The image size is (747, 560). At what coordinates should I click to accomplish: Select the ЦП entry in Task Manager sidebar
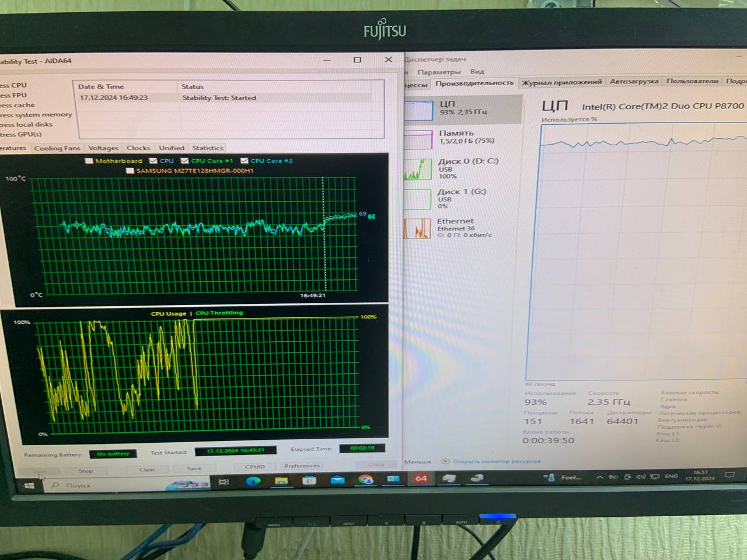coord(463,108)
